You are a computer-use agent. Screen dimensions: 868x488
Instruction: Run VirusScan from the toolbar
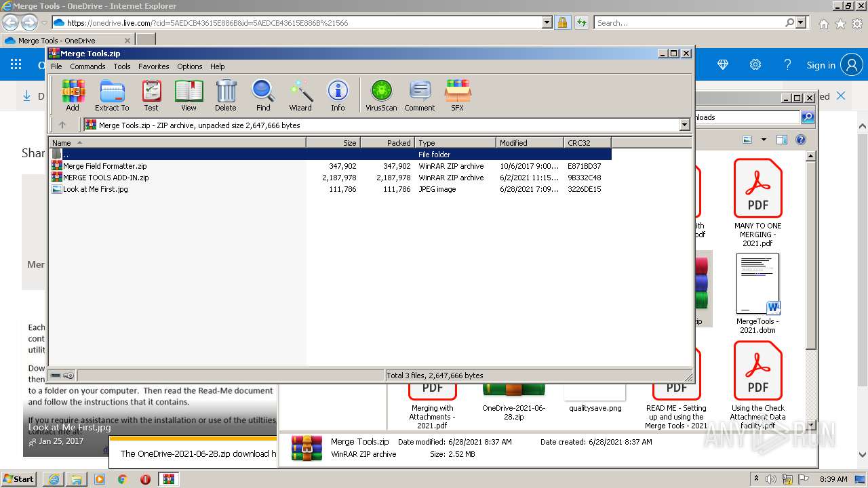[x=381, y=96]
